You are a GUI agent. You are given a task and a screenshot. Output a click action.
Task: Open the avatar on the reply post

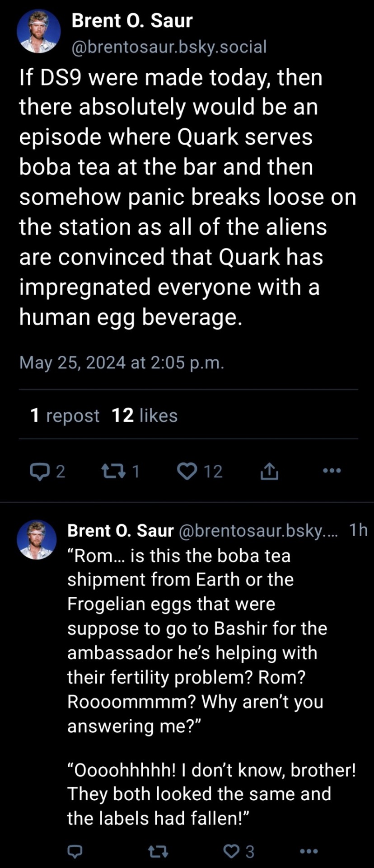[x=37, y=540]
